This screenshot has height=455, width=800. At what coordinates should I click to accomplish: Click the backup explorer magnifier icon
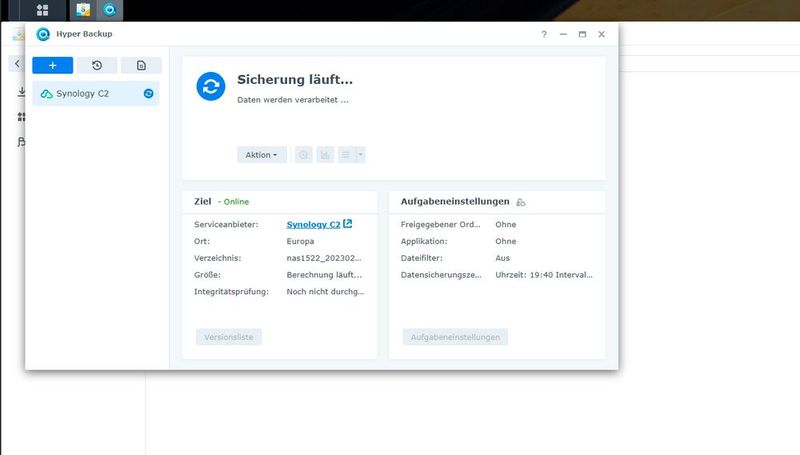click(304, 155)
